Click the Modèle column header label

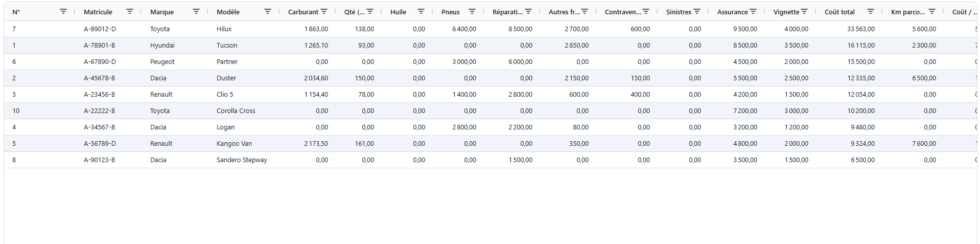click(228, 12)
